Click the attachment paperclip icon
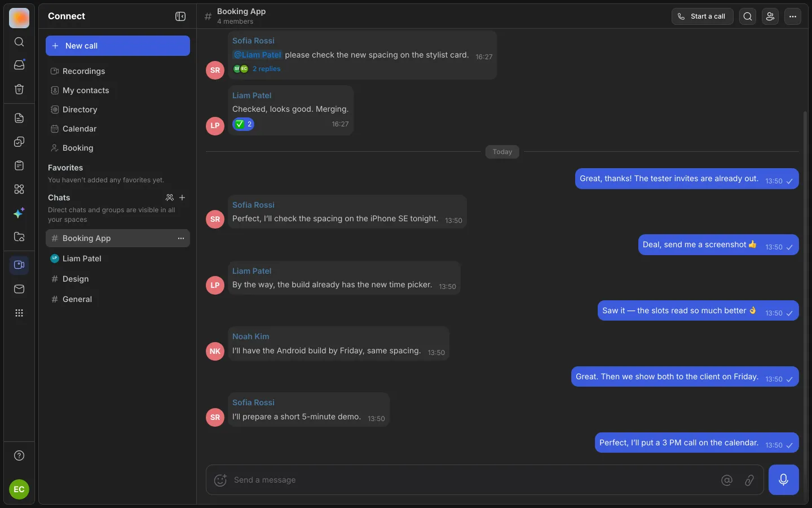 [x=749, y=480]
